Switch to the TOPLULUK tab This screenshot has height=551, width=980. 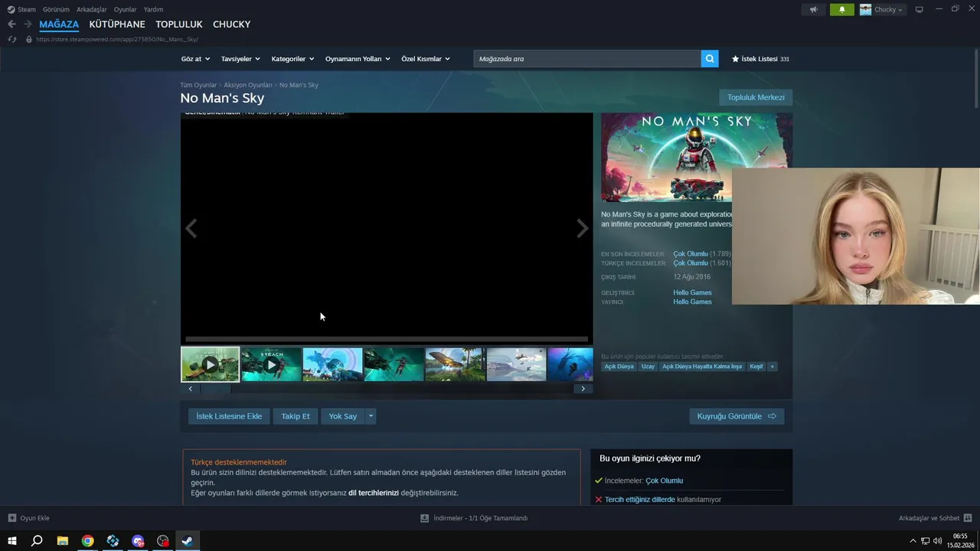tap(179, 24)
